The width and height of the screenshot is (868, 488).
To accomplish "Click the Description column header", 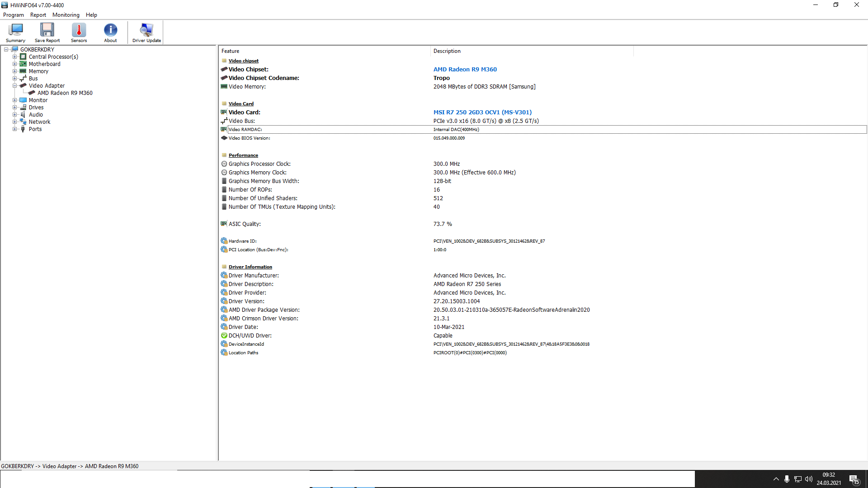I will [447, 51].
